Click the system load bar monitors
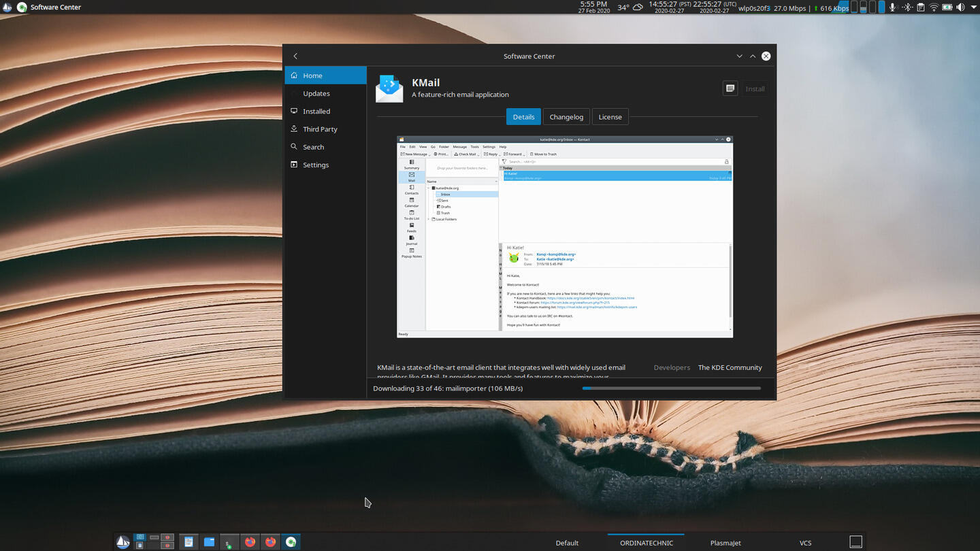The height and width of the screenshot is (551, 980). pos(868,7)
